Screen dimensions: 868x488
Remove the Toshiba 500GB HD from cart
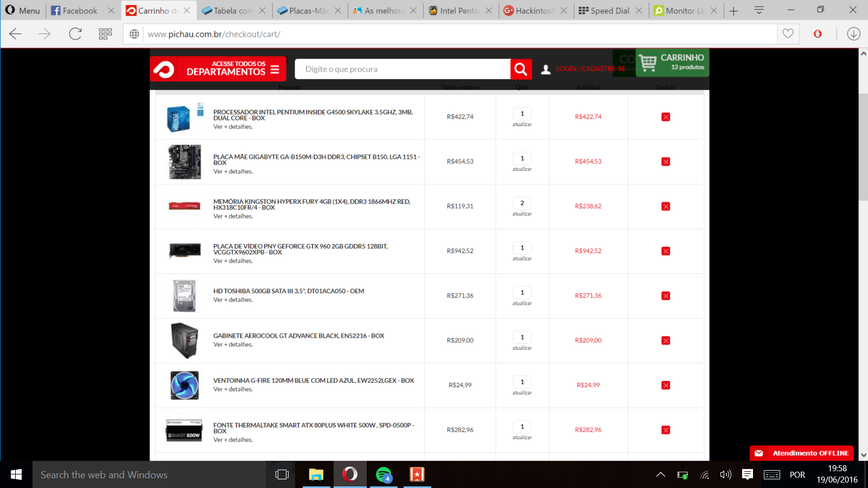[666, 296]
